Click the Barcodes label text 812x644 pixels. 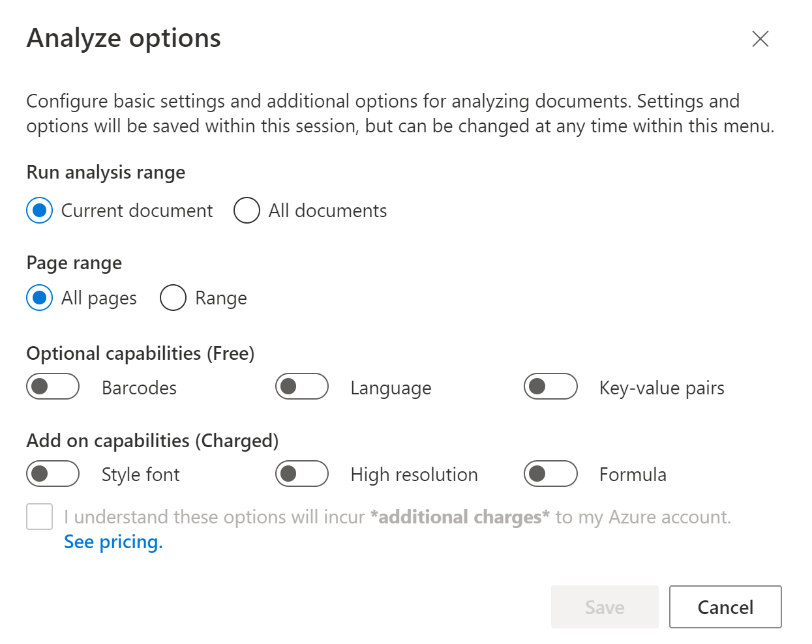tap(139, 388)
